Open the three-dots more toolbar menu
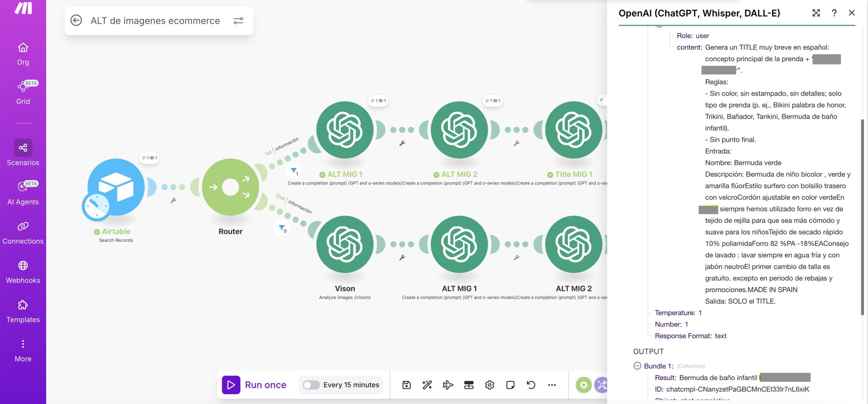 click(552, 385)
